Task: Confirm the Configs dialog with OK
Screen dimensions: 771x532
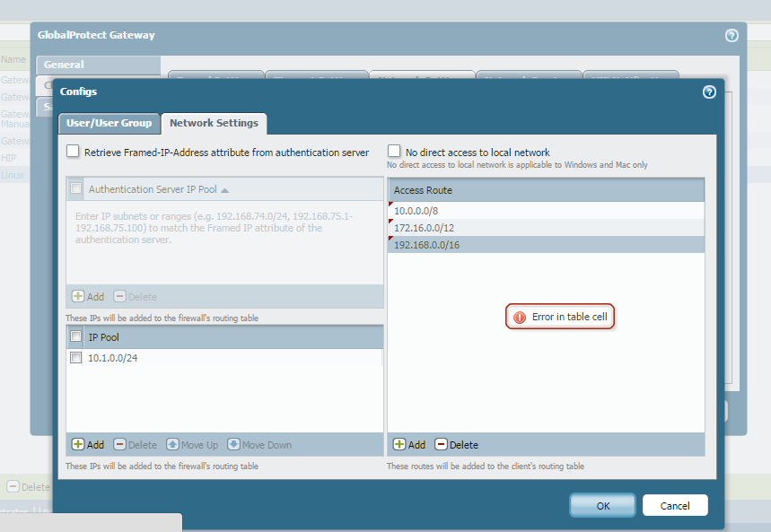Action: 603,505
